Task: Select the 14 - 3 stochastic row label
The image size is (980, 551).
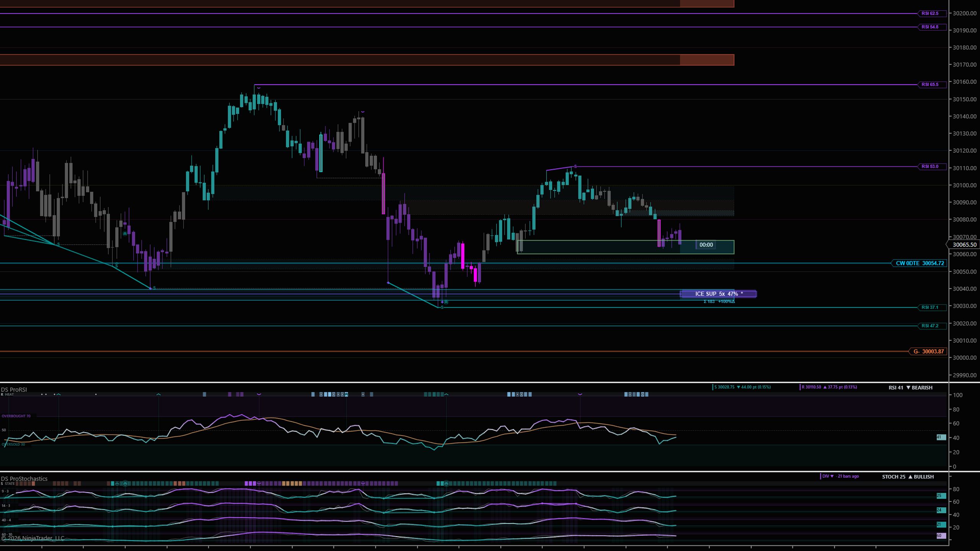Action: [x=6, y=506]
